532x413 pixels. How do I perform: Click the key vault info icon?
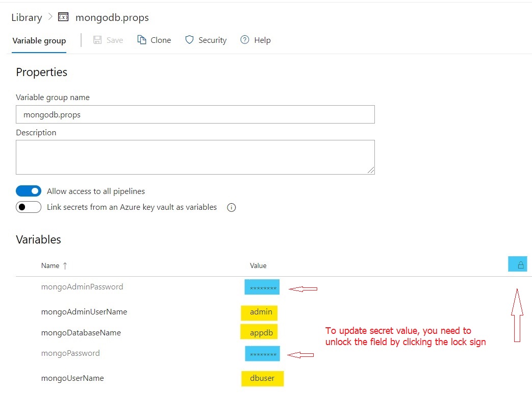click(231, 208)
